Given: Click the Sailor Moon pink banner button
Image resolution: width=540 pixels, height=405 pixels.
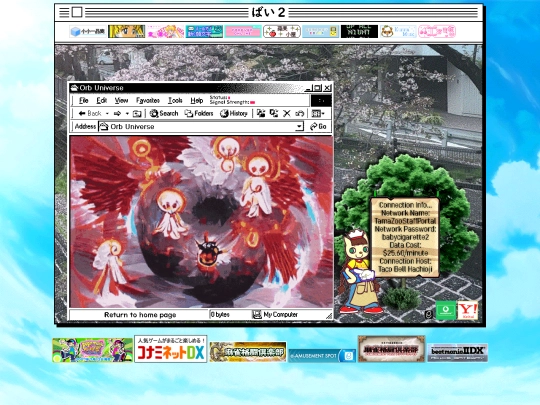Looking at the screenshot, I should coord(166,31).
